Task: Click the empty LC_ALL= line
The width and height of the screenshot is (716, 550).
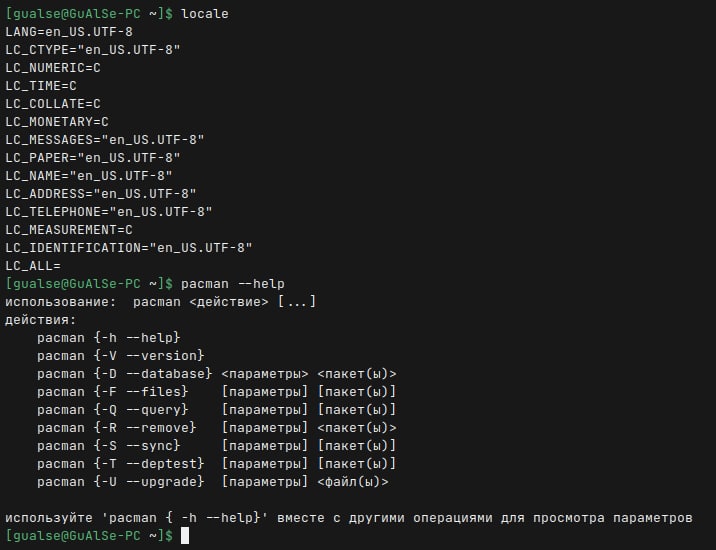Action: [x=33, y=265]
